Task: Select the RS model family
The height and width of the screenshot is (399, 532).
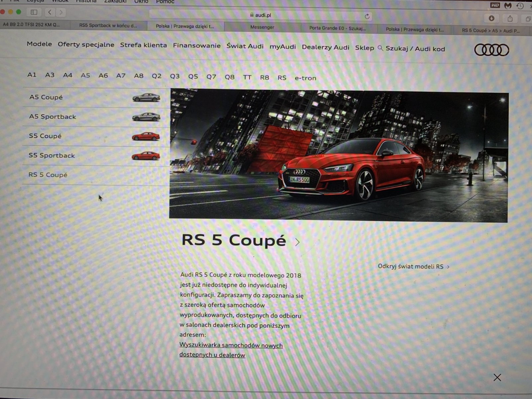Action: [282, 78]
